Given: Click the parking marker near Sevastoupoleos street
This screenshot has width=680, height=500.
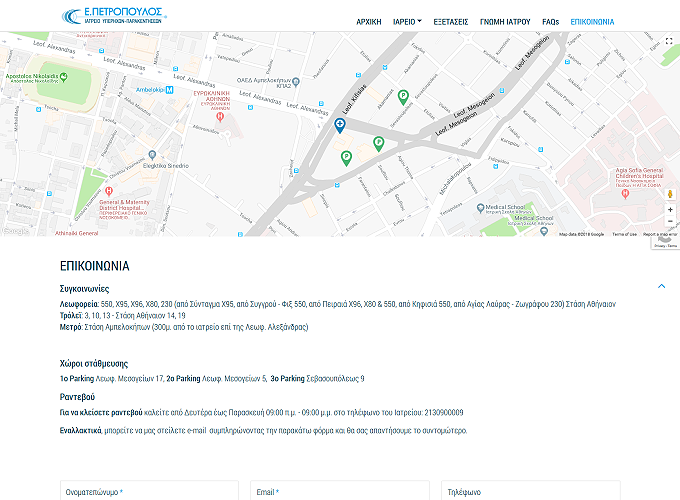Looking at the screenshot, I should tap(403, 97).
